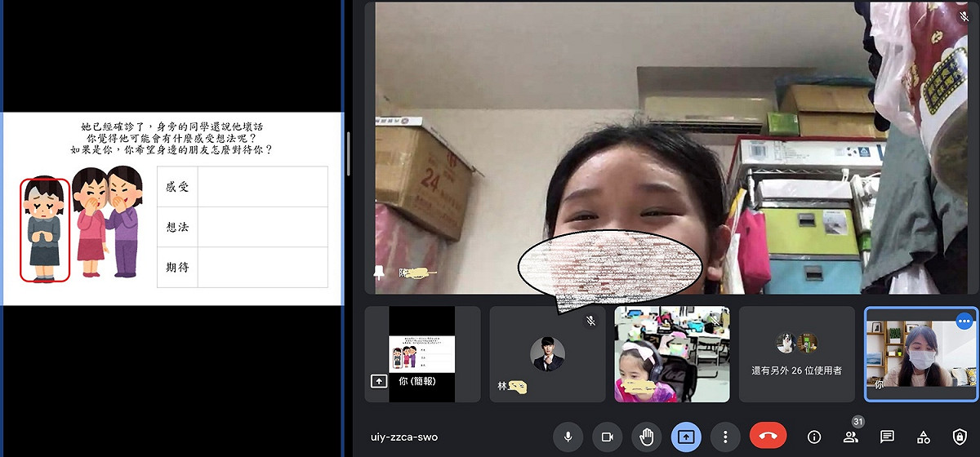Click the crying girl illustration in slide
This screenshot has width=980, height=457.
coord(44,229)
